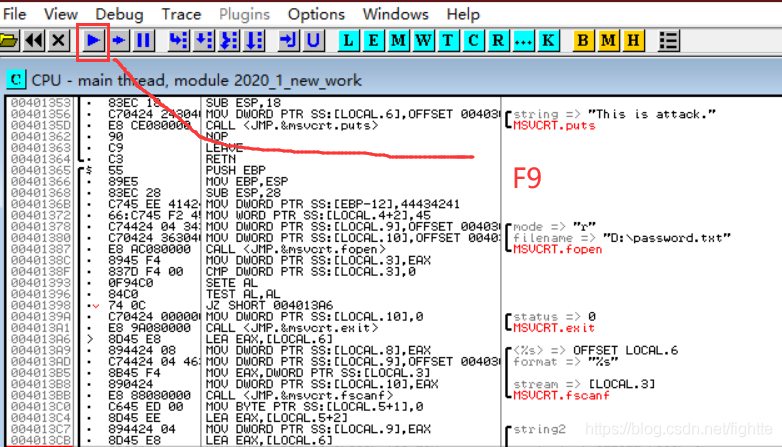
Task: Click the CPU window title bar
Action: pos(394,79)
